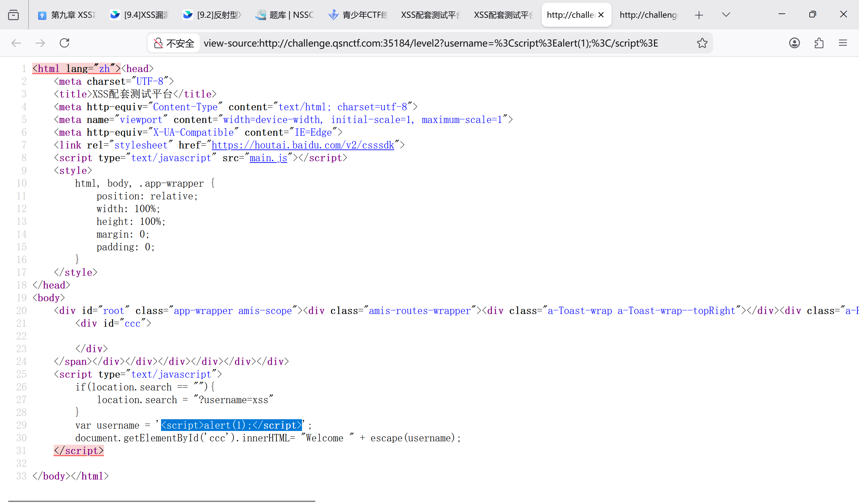Expand the list all tabs chevron
Screen dimensions: 859x504
tap(726, 15)
